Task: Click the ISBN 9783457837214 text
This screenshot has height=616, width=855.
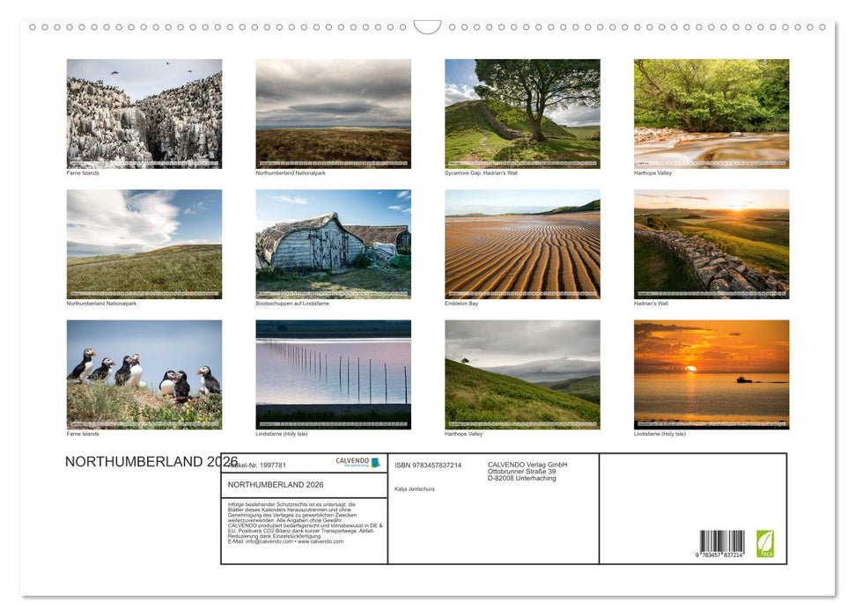Action: [428, 464]
